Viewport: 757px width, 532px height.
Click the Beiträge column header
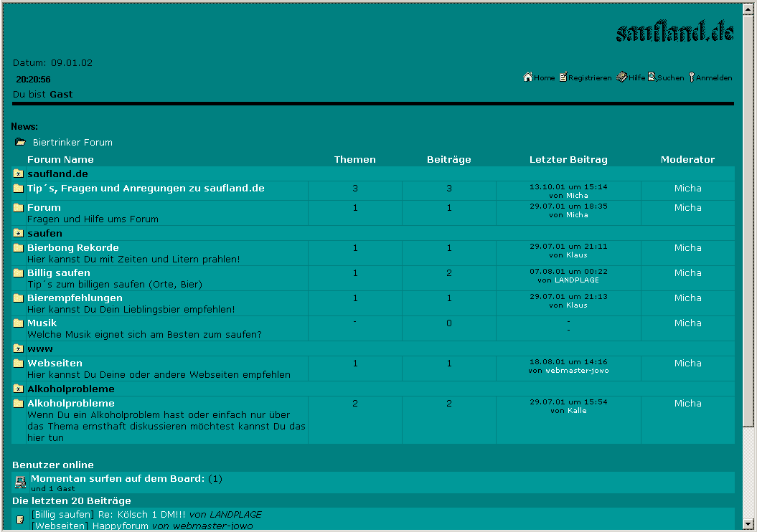tap(449, 160)
